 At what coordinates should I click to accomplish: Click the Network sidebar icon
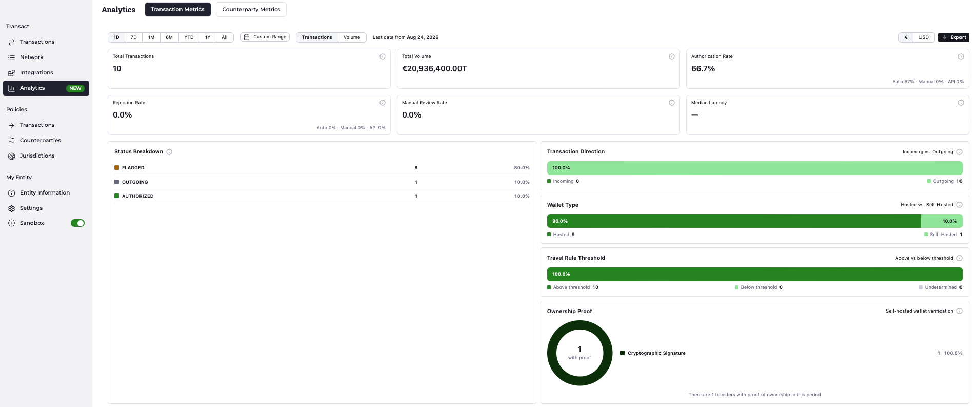[11, 57]
